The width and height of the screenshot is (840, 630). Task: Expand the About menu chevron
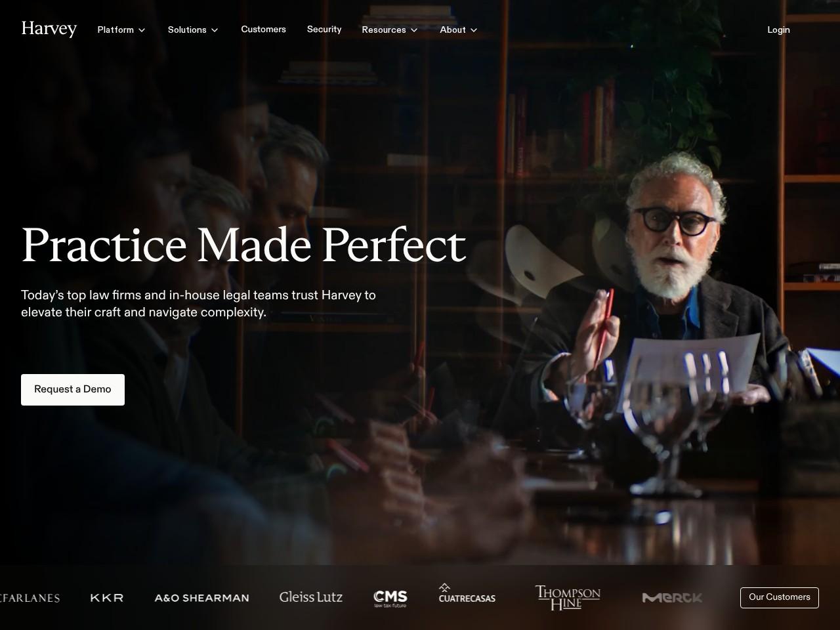pos(474,30)
